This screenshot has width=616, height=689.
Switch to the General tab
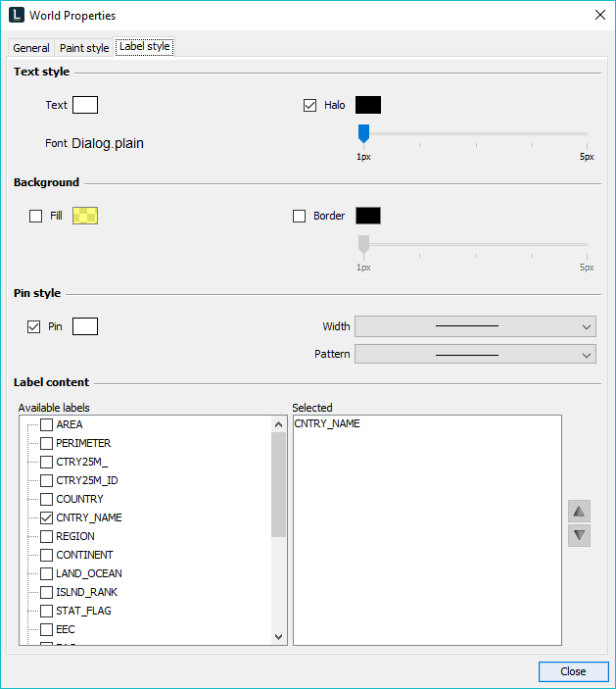click(x=31, y=48)
